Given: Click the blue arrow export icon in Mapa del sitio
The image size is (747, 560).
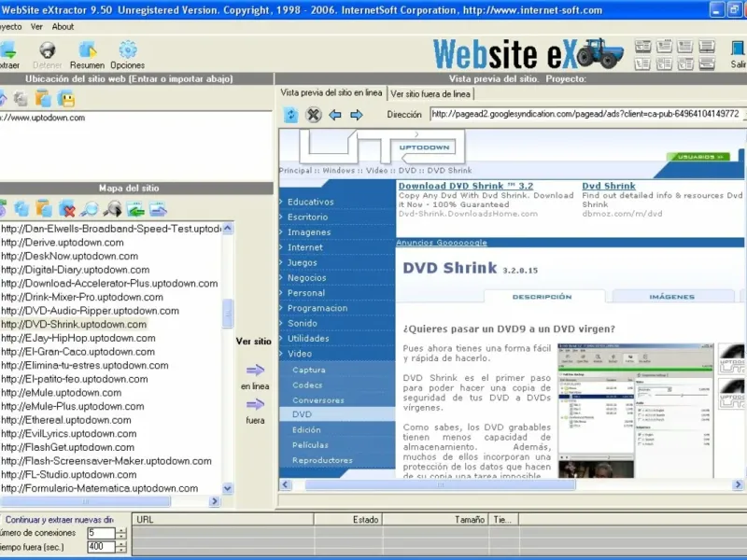Looking at the screenshot, I should pos(158,208).
